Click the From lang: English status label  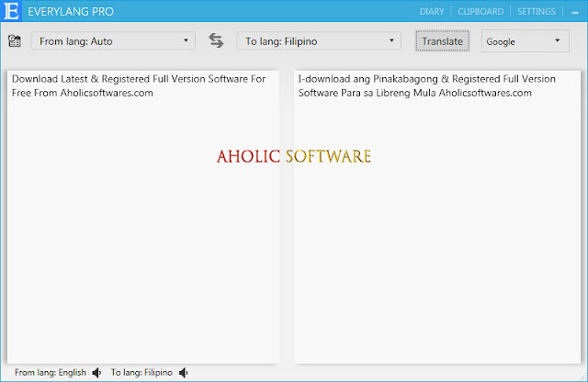(x=51, y=373)
